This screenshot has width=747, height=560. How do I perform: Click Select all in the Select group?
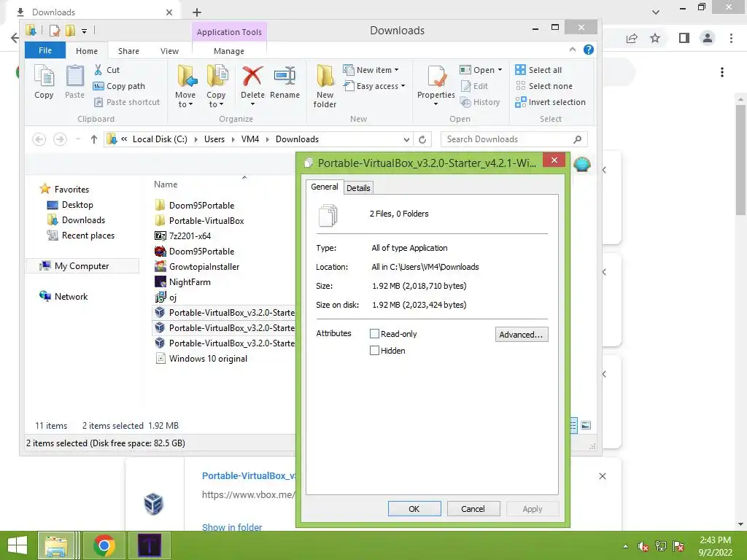coord(538,70)
